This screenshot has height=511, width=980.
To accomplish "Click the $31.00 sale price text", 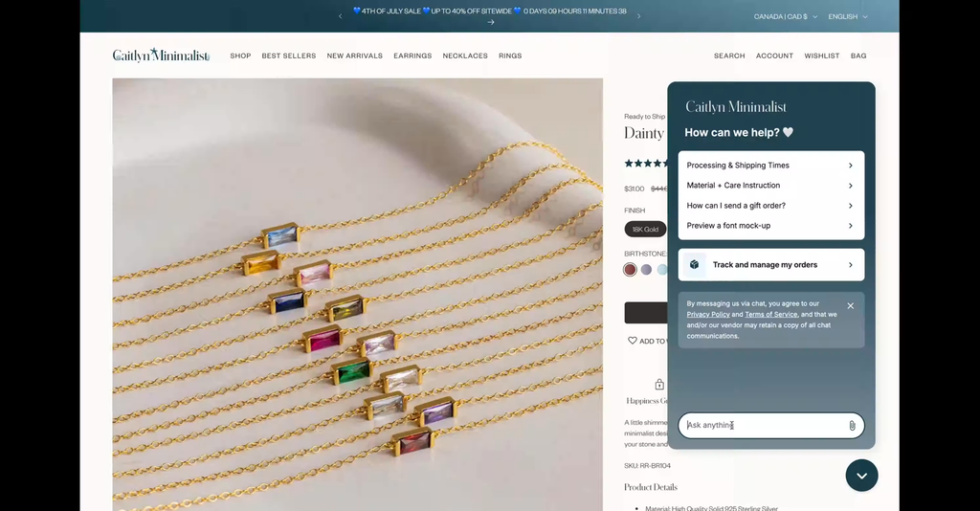I will (x=634, y=189).
